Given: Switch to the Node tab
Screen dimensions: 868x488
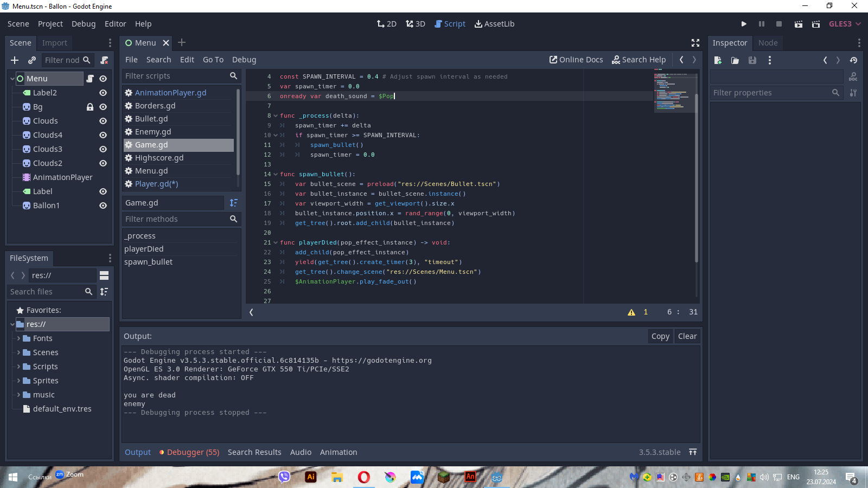Looking at the screenshot, I should tap(767, 43).
